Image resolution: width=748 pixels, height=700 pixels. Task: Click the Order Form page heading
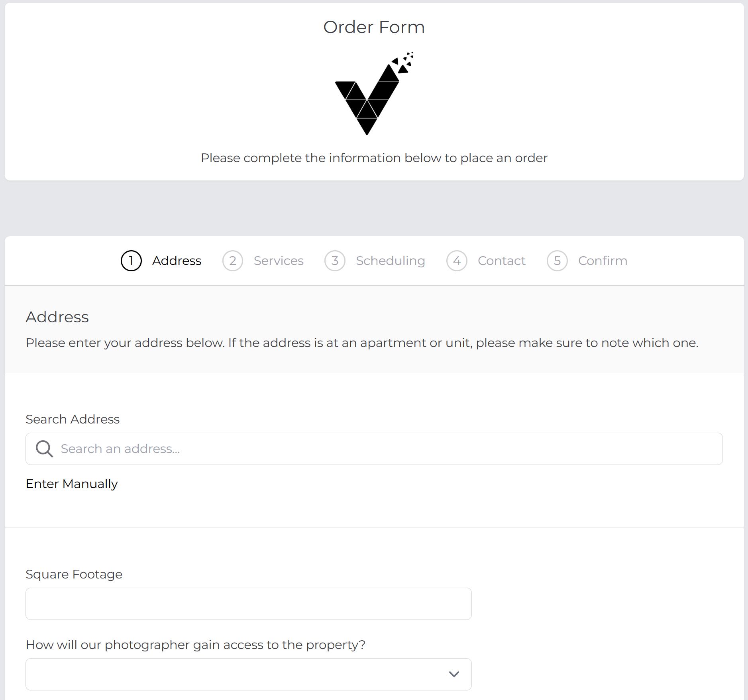pyautogui.click(x=374, y=27)
